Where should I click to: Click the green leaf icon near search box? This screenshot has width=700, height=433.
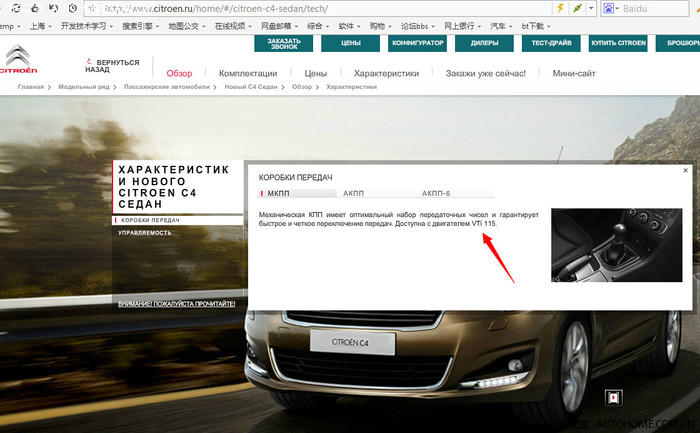[x=579, y=8]
